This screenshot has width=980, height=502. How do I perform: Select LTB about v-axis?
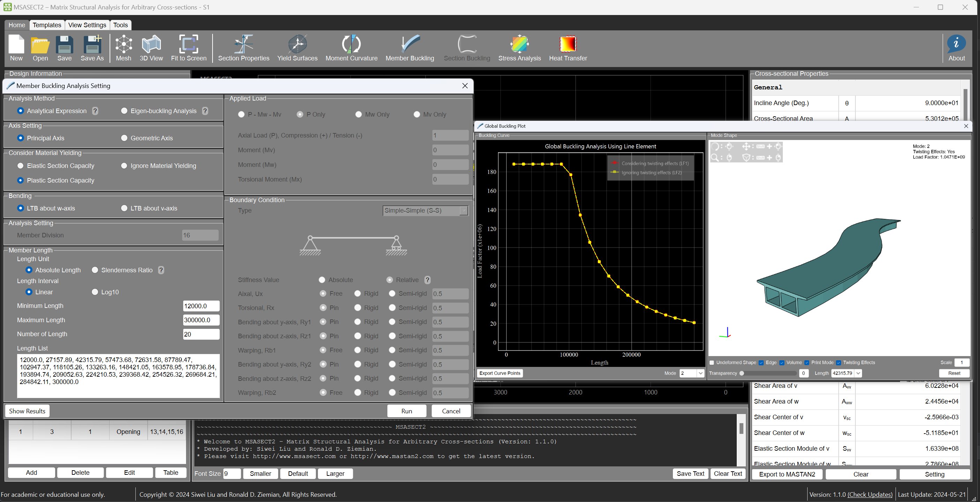[124, 208]
